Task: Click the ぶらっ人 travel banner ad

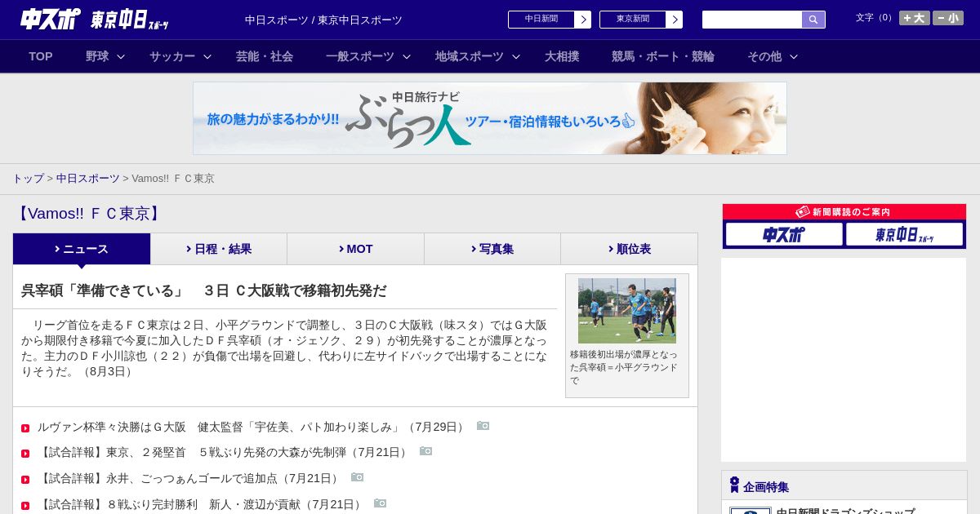Action: tap(490, 118)
